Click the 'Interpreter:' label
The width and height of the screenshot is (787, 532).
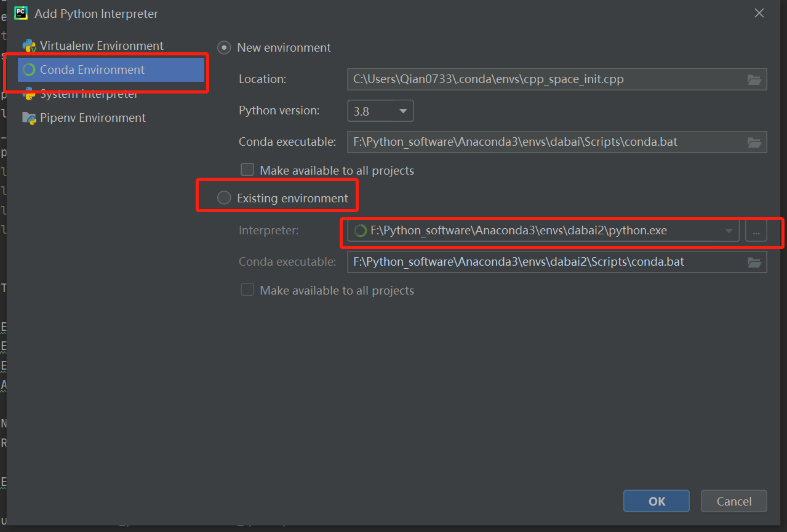click(x=269, y=231)
